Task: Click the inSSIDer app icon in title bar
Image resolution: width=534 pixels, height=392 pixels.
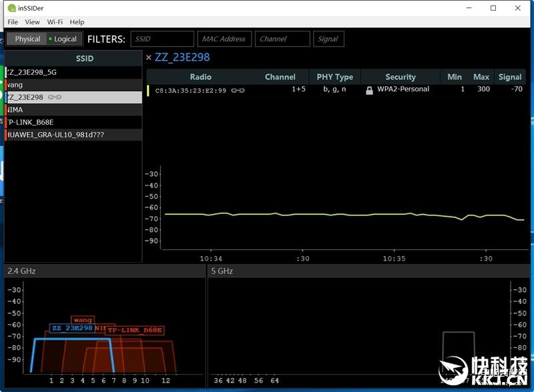Action: tap(11, 8)
